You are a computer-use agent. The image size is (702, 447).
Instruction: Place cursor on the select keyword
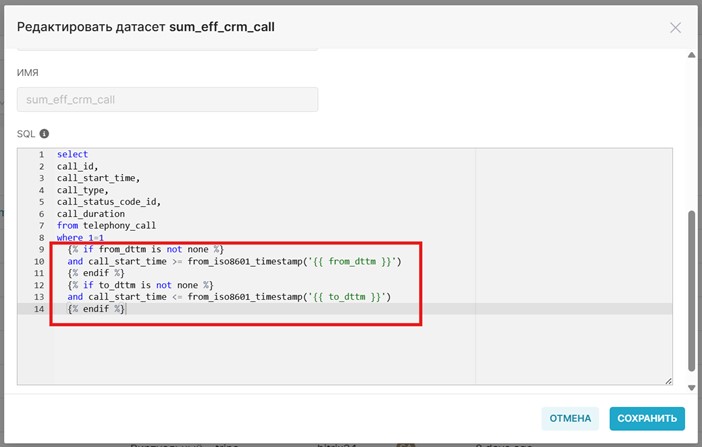click(x=72, y=155)
